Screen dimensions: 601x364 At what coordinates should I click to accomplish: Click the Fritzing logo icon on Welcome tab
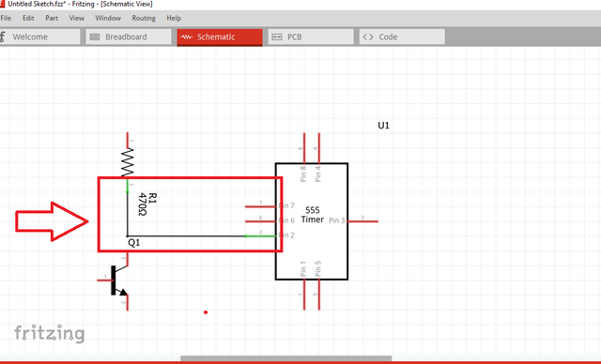tap(3, 37)
